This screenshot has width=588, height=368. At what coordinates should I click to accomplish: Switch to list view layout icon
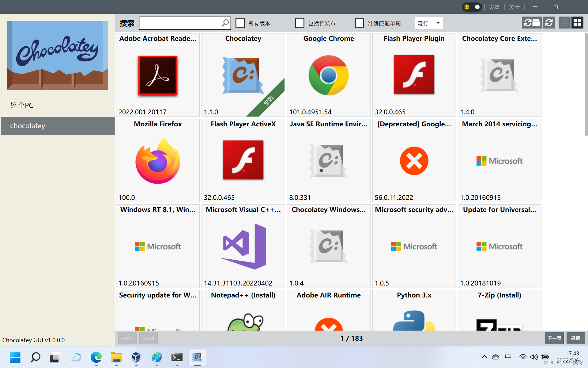click(564, 23)
